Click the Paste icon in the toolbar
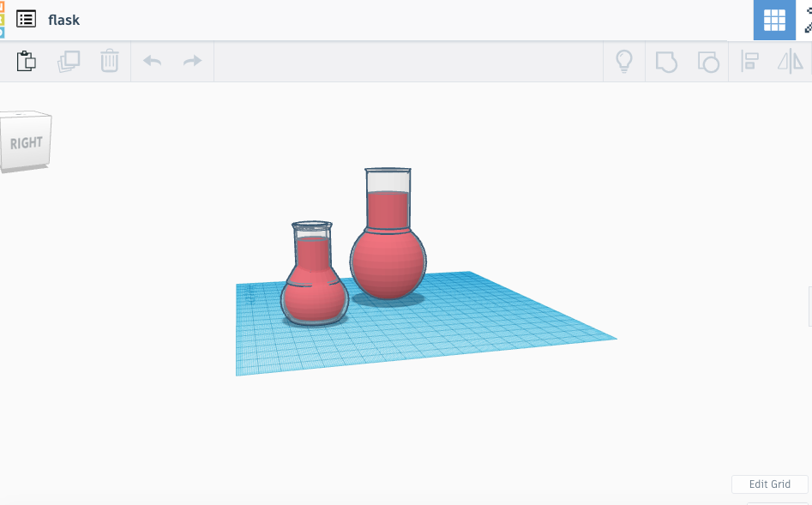 [x=27, y=62]
